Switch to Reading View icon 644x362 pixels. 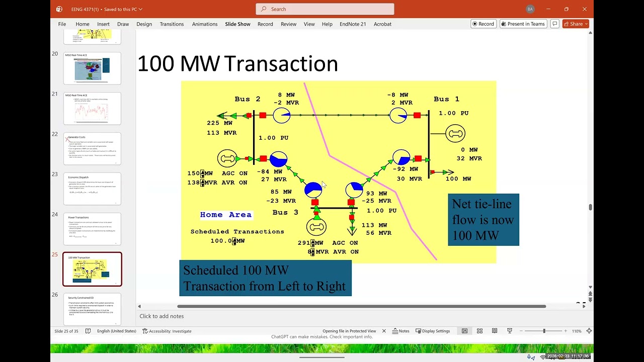pos(495,331)
